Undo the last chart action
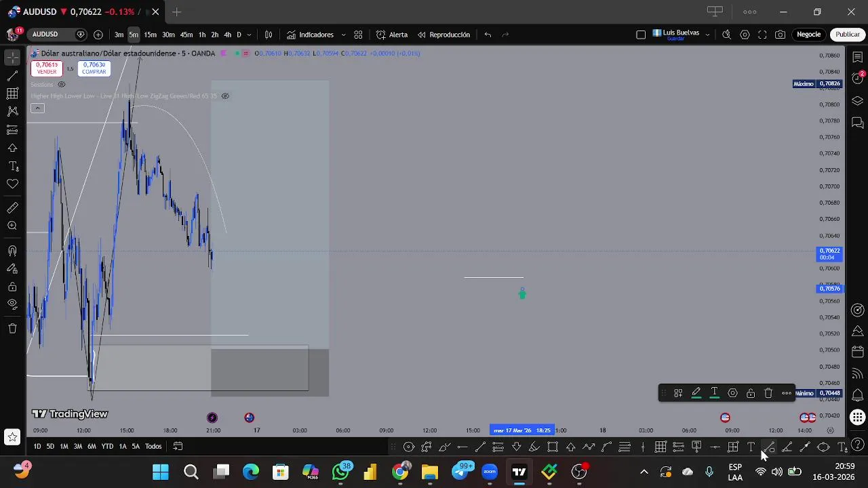The height and width of the screenshot is (488, 868). tap(488, 35)
